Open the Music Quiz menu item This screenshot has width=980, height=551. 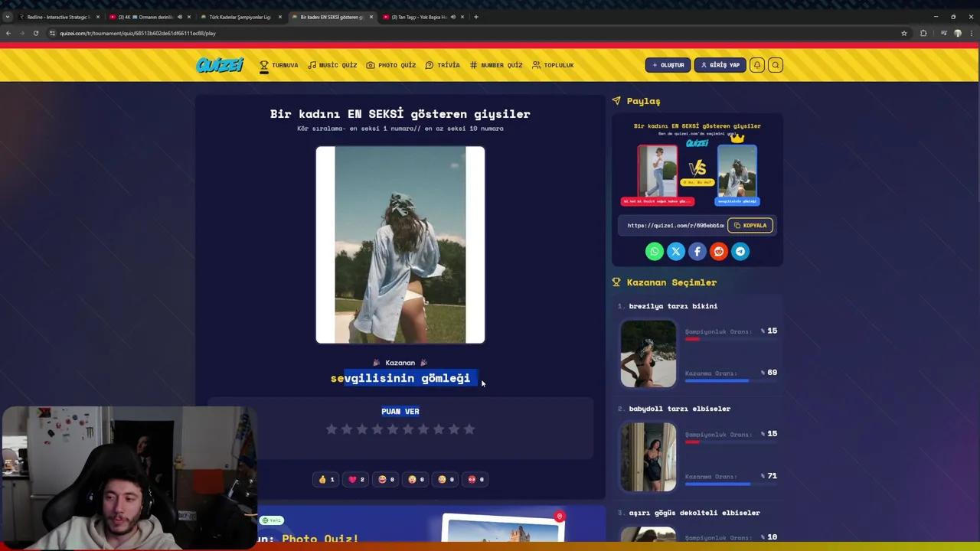[x=332, y=65]
